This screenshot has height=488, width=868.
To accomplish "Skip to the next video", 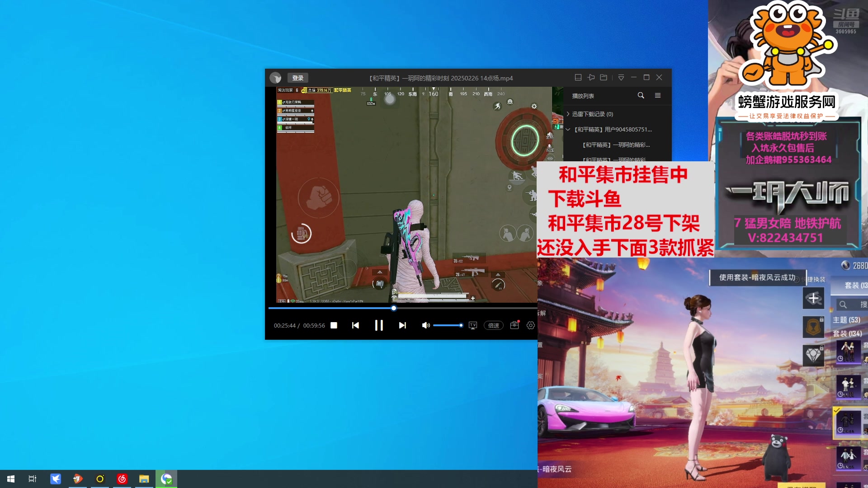I will point(402,325).
